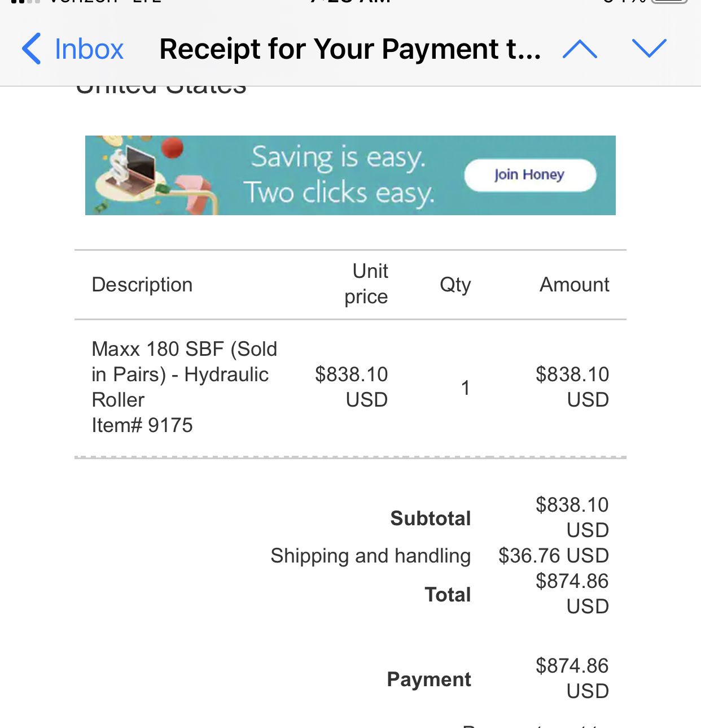Tap the email subject title in header
The width and height of the screenshot is (701, 728).
[350, 49]
